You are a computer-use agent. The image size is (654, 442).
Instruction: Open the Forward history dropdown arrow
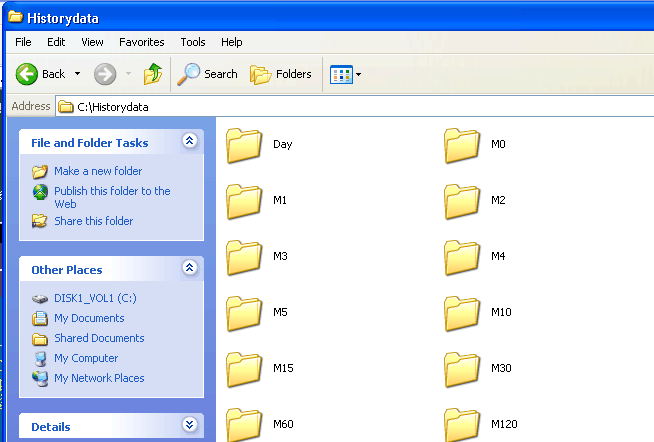click(128, 74)
